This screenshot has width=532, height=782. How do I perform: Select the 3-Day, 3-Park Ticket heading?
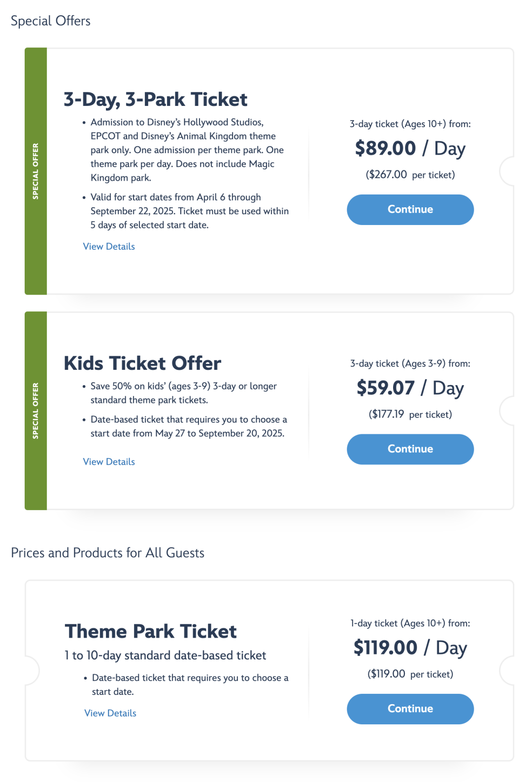[x=156, y=99]
